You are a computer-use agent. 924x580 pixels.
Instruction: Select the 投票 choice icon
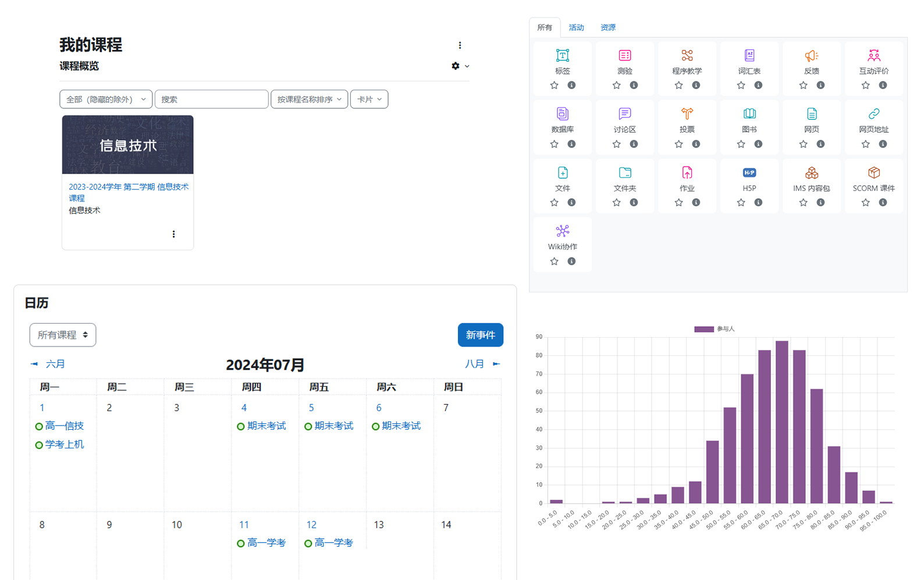(x=687, y=114)
